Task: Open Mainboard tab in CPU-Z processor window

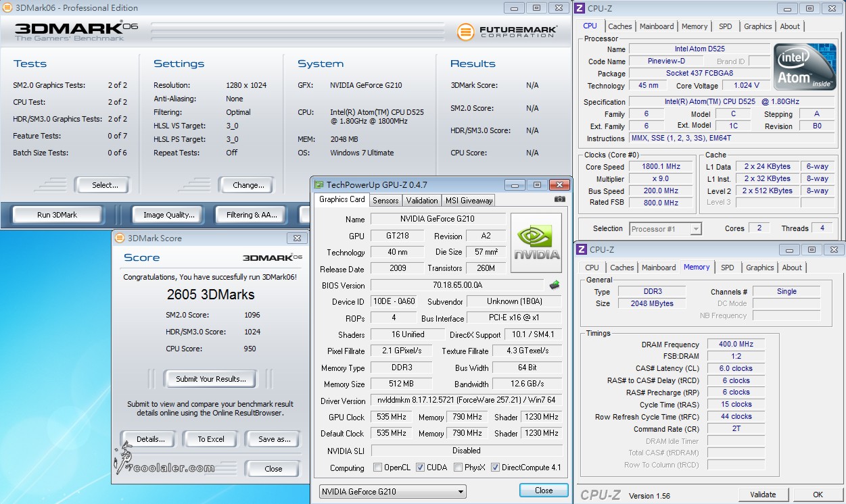Action: [657, 26]
